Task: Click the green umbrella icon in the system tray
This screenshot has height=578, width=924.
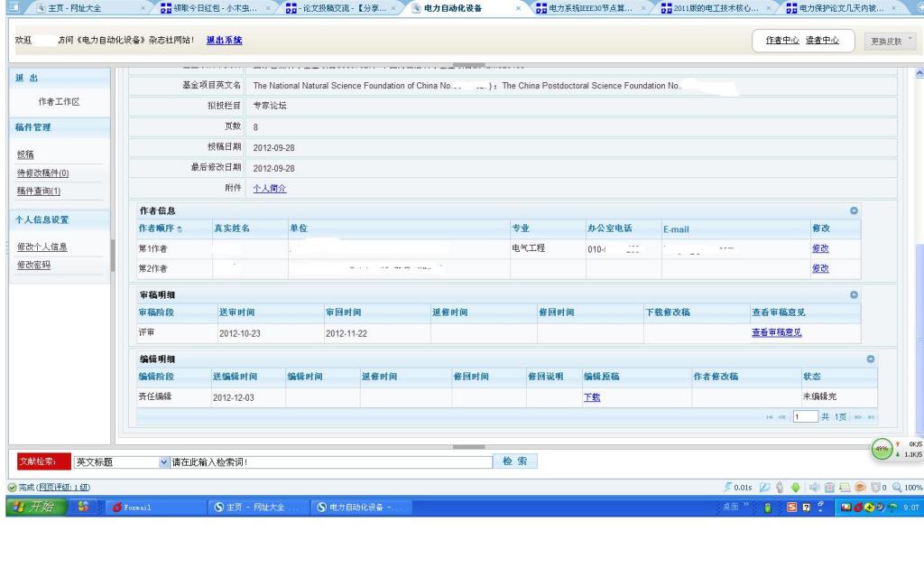Action: pyautogui.click(x=892, y=508)
